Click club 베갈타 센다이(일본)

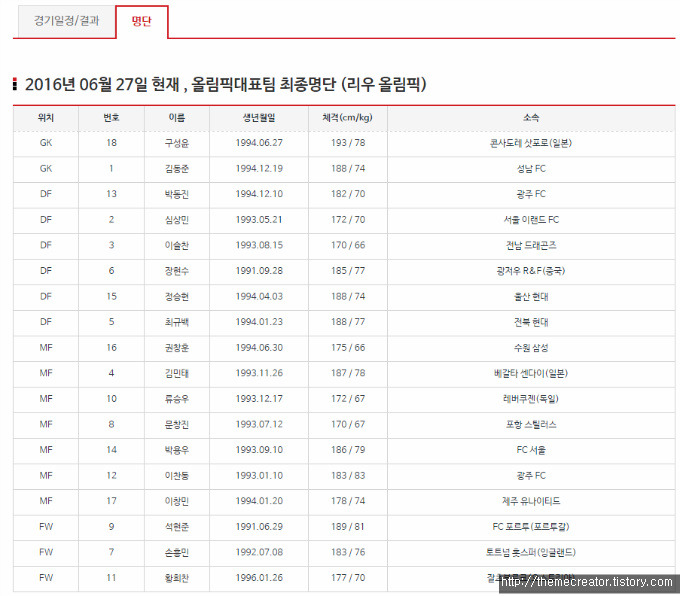tap(531, 373)
